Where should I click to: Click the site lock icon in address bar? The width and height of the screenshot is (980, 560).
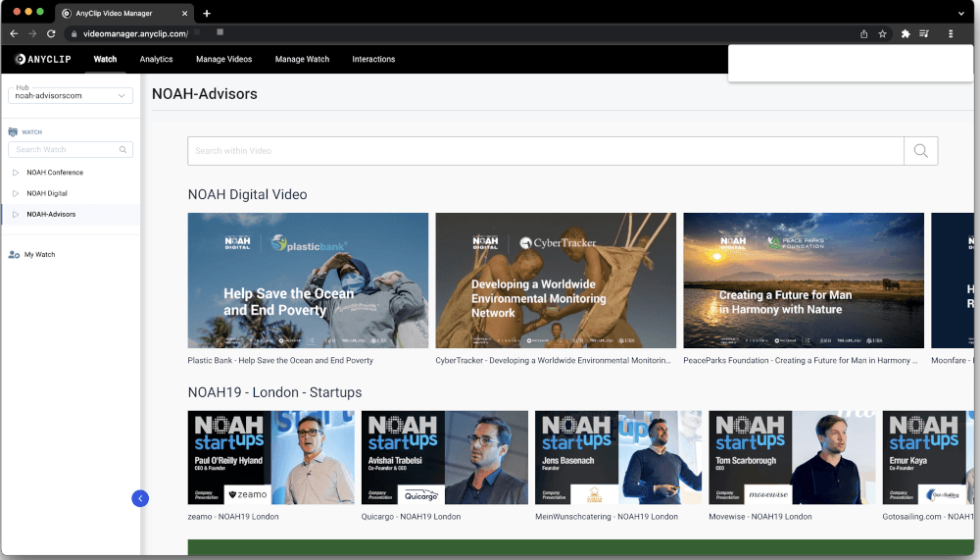tap(73, 33)
